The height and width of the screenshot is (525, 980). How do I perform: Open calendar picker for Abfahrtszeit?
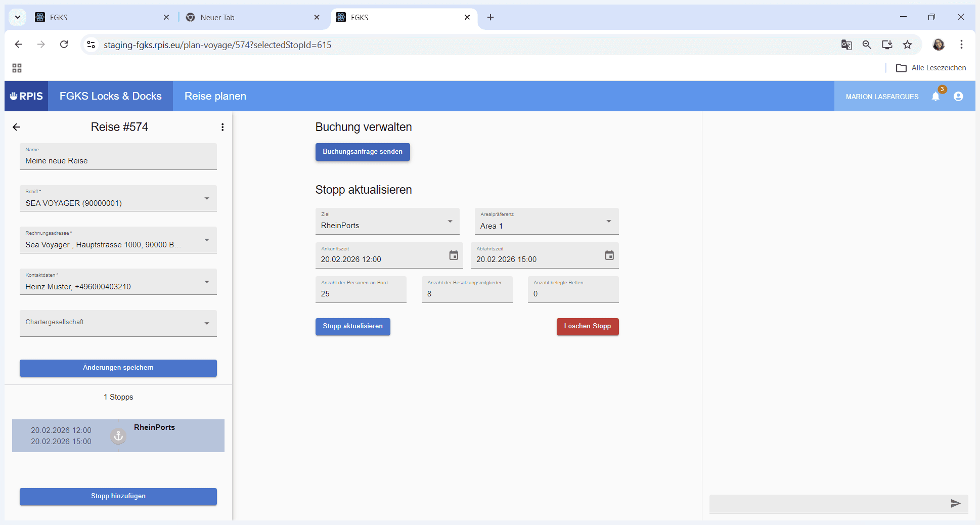[609, 255]
